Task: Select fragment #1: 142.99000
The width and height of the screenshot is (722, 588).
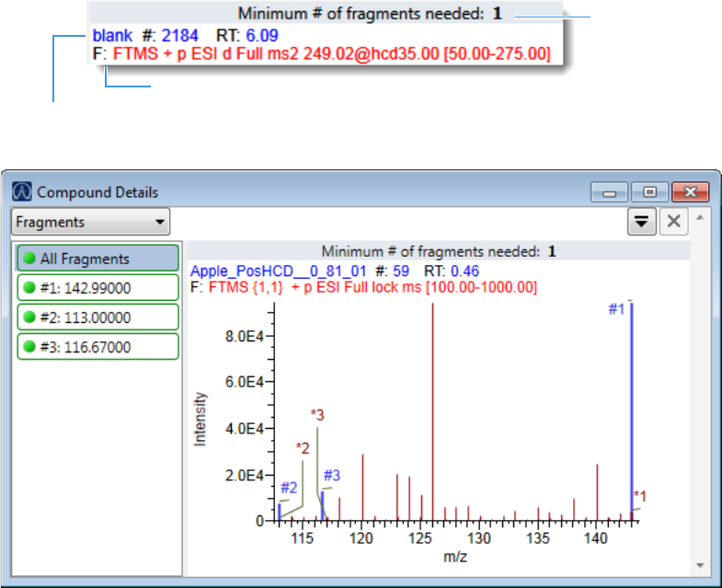Action: [x=97, y=288]
